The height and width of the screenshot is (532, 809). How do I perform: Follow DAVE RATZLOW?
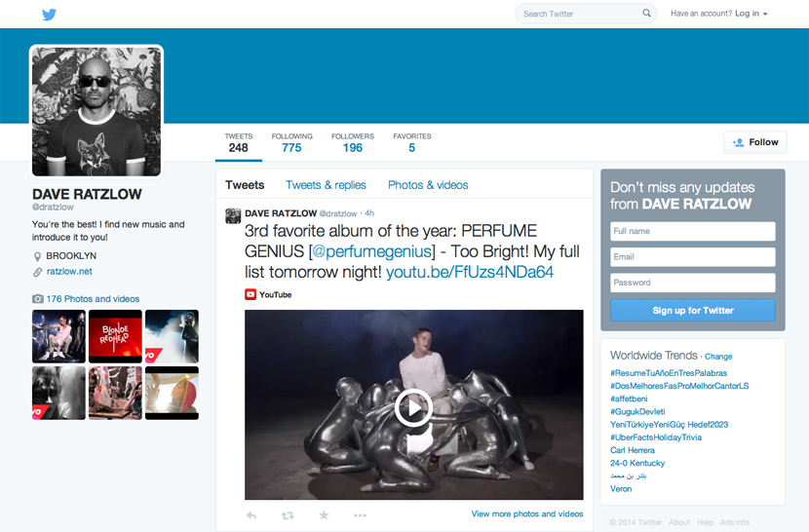tap(755, 142)
